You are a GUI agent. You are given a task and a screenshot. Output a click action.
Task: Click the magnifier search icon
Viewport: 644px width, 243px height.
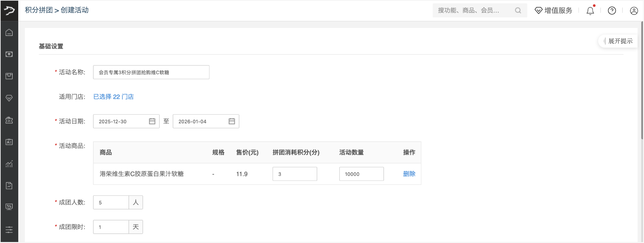tap(518, 11)
